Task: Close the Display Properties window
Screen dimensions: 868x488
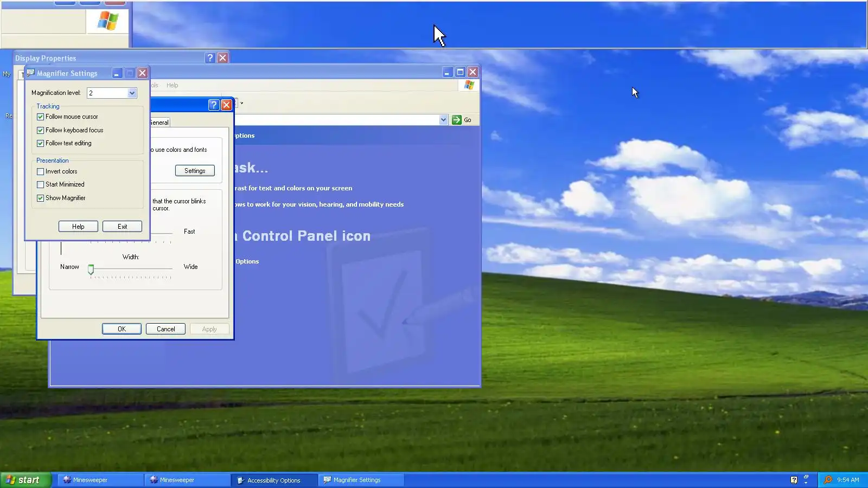Action: (x=223, y=57)
